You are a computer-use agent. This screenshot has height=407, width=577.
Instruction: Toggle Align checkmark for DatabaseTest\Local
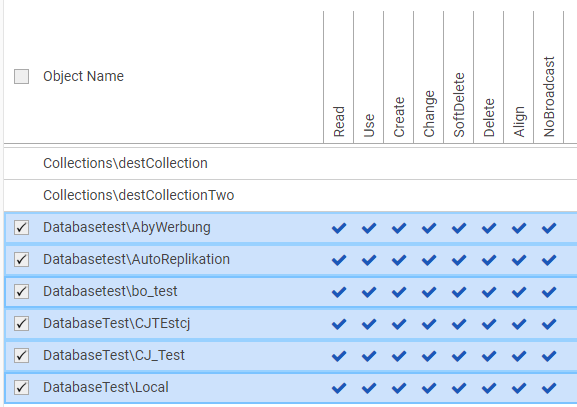tap(519, 388)
